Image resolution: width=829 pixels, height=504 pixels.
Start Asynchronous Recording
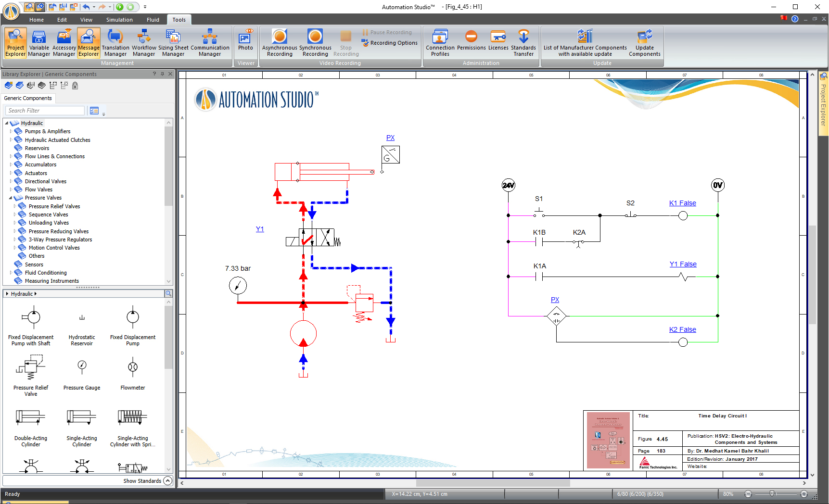[280, 42]
